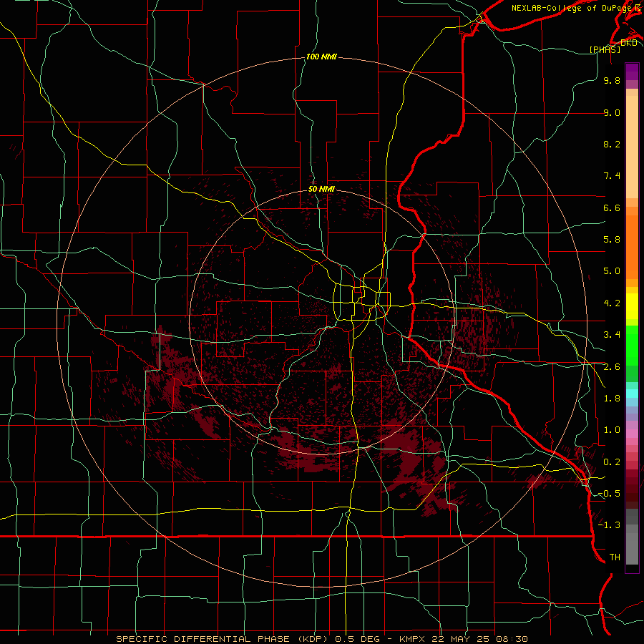The image size is (644, 644).
Task: Click the 50 NMI range ring label
Action: 321,189
